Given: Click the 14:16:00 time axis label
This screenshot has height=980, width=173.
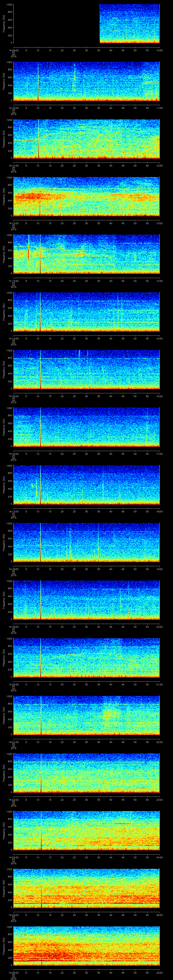Looking at the screenshot, I should [13, 454].
